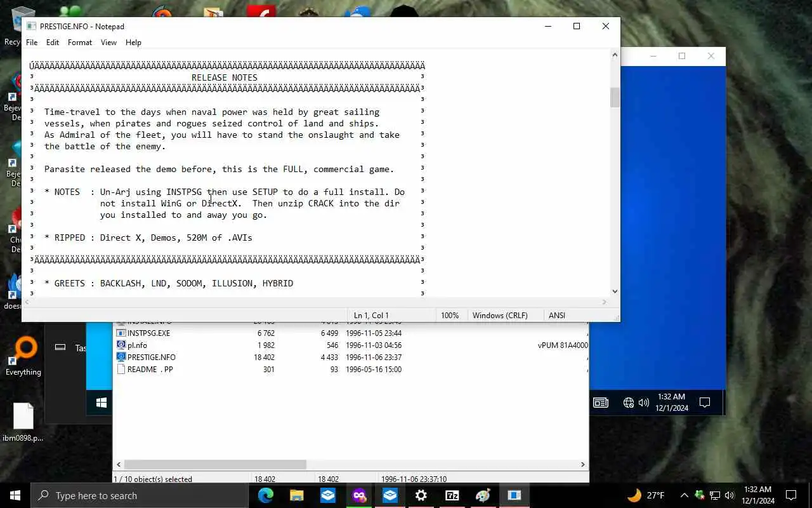Click the Notepad title bar icon

click(31, 26)
